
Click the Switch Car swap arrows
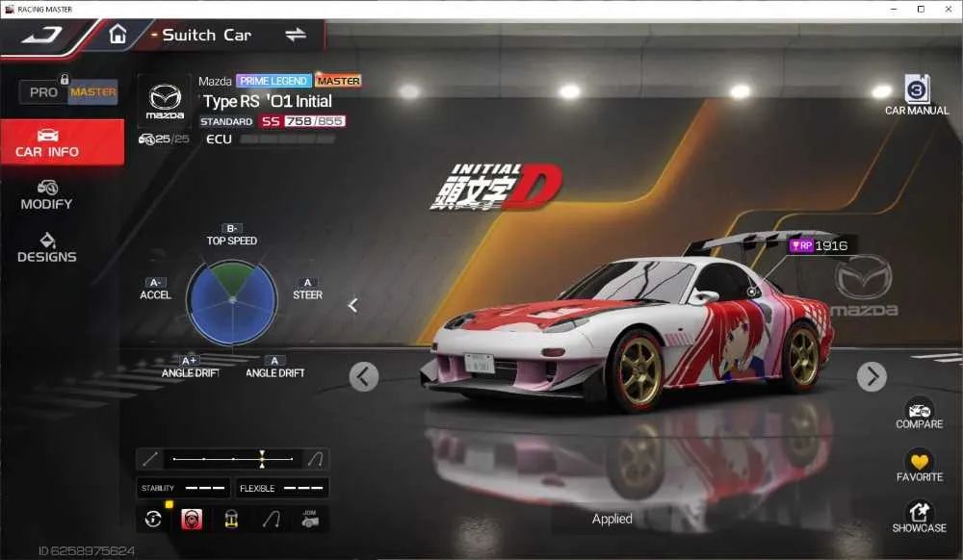[x=296, y=35]
